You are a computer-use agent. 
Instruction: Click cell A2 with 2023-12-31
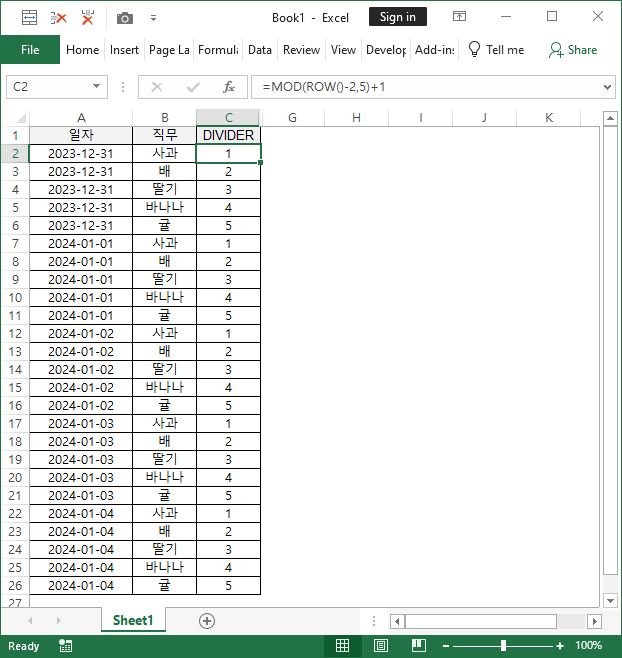pyautogui.click(x=81, y=154)
